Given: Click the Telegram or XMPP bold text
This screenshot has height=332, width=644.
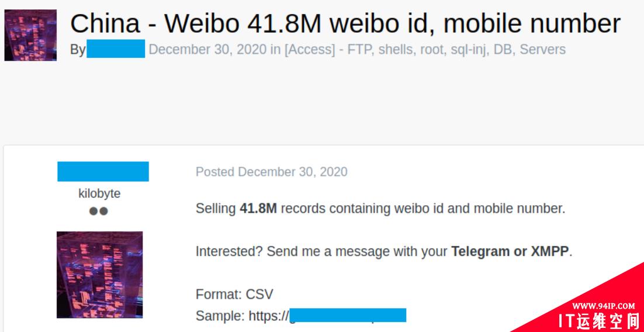Looking at the screenshot, I should 510,251.
